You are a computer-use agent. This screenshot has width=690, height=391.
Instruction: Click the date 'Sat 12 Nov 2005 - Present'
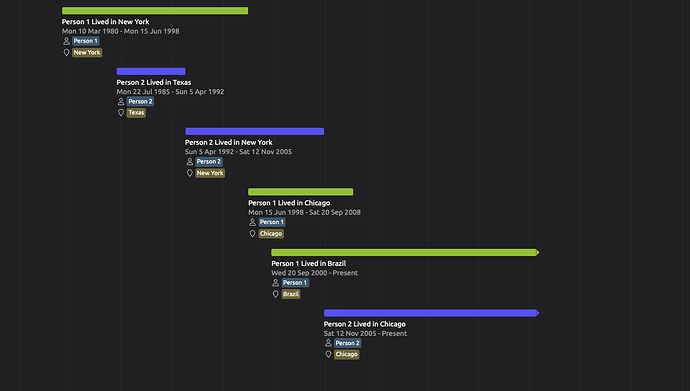coord(366,333)
